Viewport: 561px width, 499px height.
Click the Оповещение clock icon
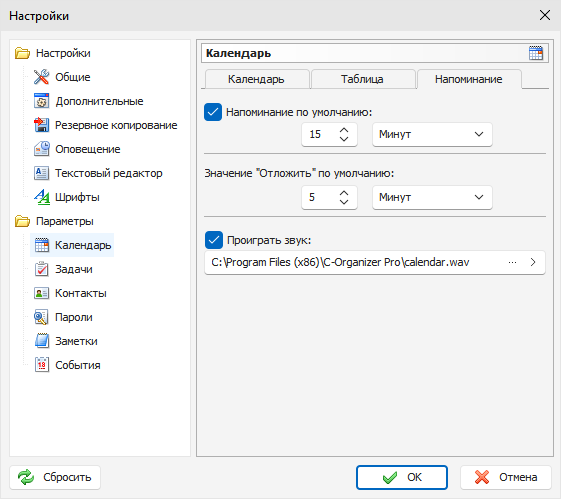pyautogui.click(x=42, y=149)
